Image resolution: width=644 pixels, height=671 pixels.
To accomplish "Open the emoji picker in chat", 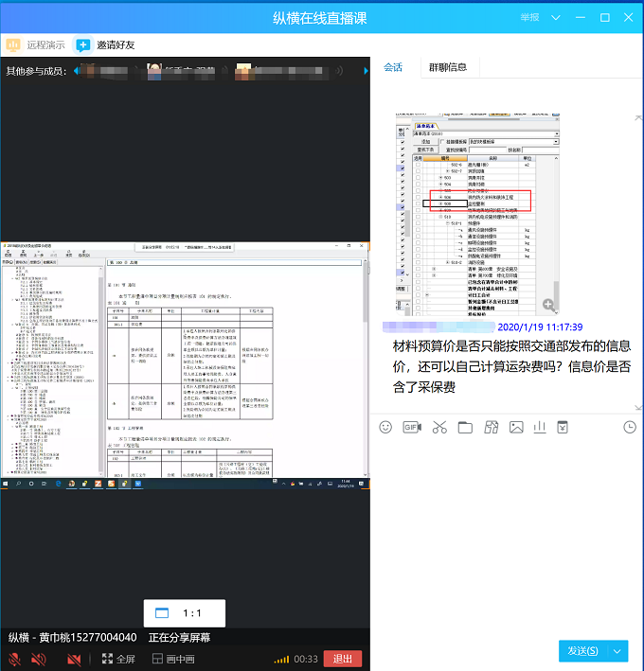I will [x=385, y=427].
